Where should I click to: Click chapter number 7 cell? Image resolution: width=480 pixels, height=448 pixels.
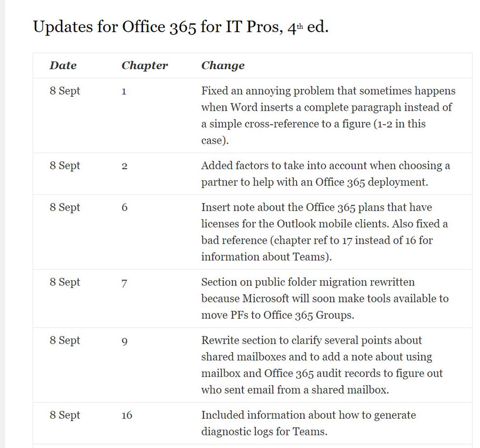pos(124,283)
